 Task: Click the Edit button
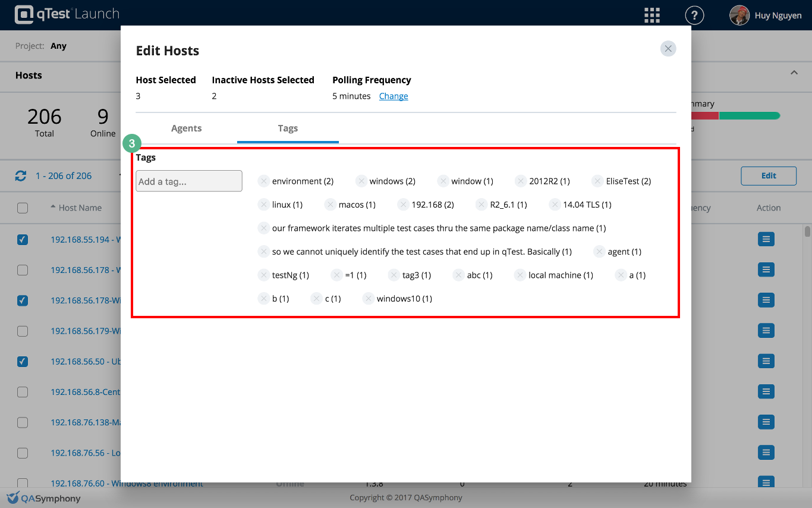(768, 176)
